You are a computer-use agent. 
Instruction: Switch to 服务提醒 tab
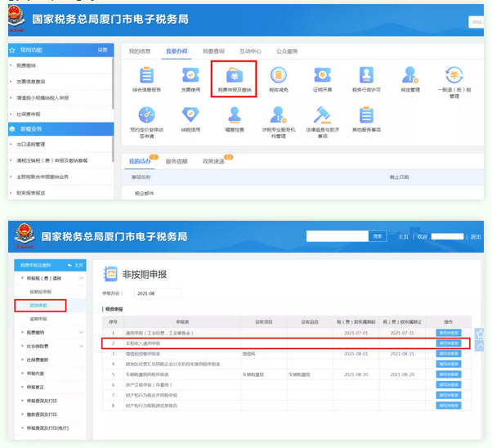pos(177,161)
